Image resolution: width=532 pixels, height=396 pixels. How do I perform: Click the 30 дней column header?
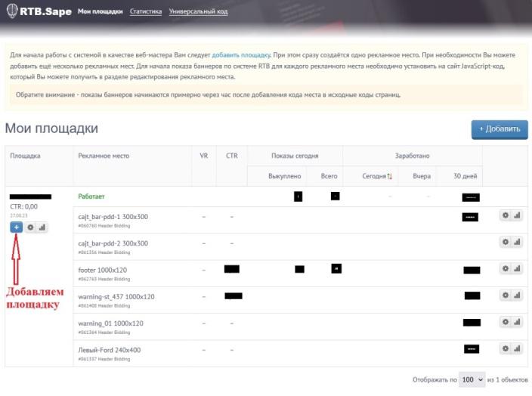(x=466, y=176)
